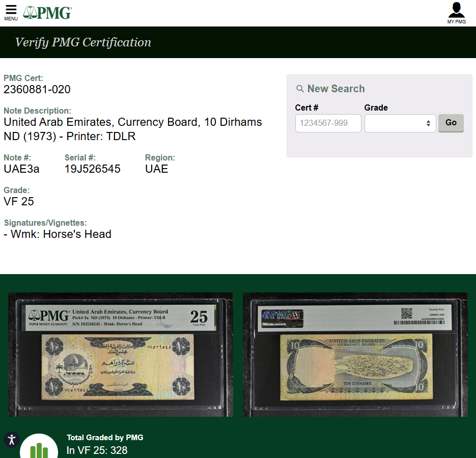Select the note number UAE3a
The width and height of the screenshot is (476, 458).
tap(21, 169)
